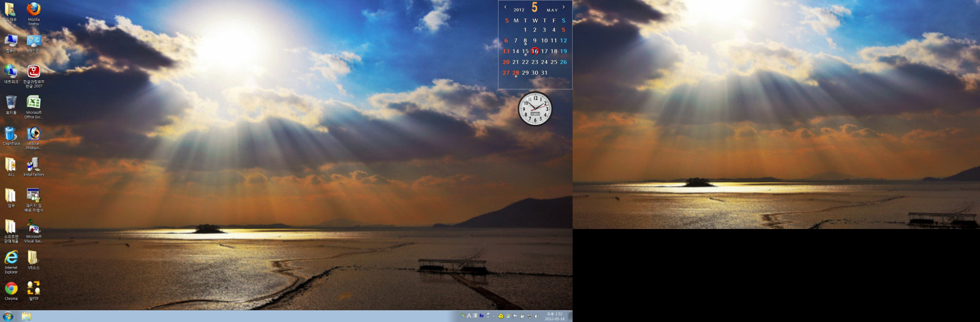Click the volume speaker tray icon
Viewport: 980px width, 322px height.
(x=537, y=316)
